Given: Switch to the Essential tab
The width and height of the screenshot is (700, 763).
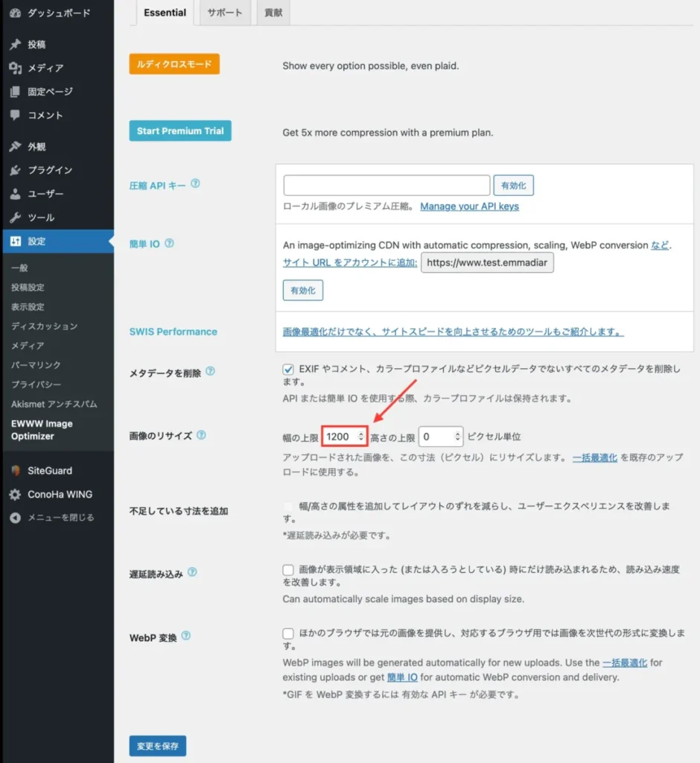Looking at the screenshot, I should (165, 13).
